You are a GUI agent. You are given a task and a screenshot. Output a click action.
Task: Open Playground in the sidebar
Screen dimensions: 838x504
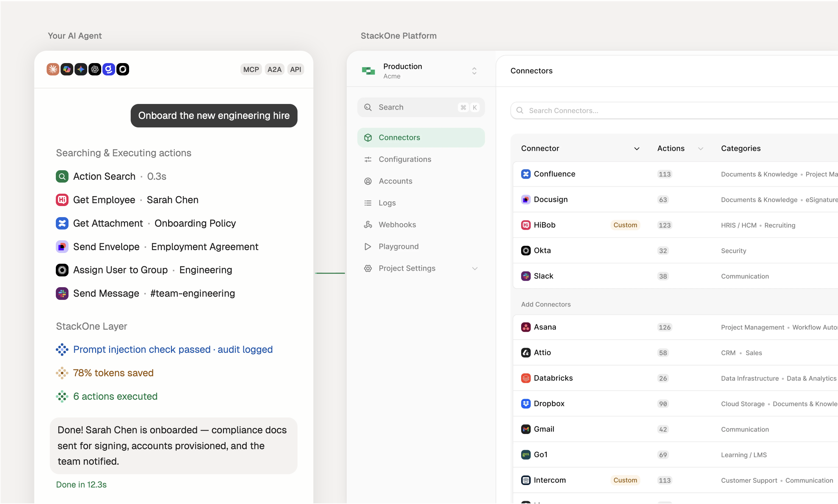(421, 247)
